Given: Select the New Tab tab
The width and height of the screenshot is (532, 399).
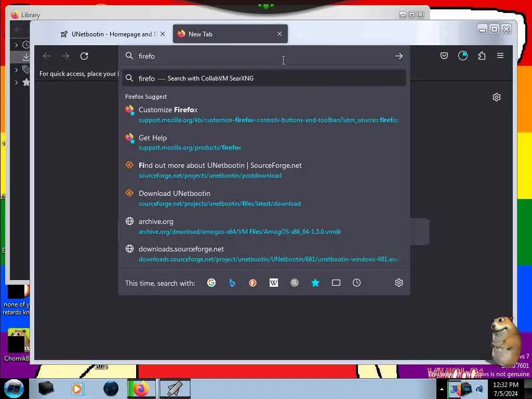Looking at the screenshot, I should [x=230, y=34].
